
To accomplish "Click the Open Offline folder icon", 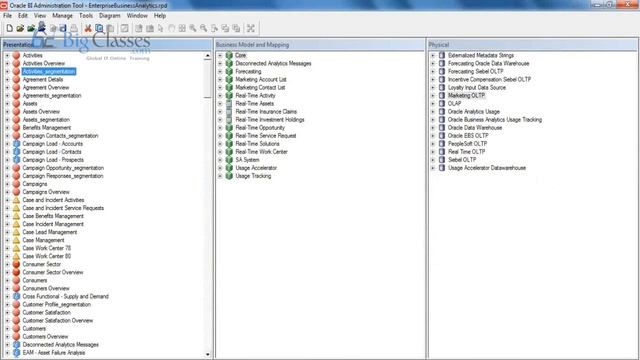I will (20, 28).
